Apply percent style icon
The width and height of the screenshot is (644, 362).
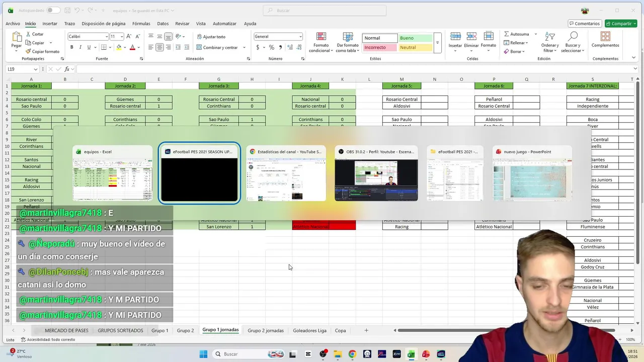[x=272, y=47]
